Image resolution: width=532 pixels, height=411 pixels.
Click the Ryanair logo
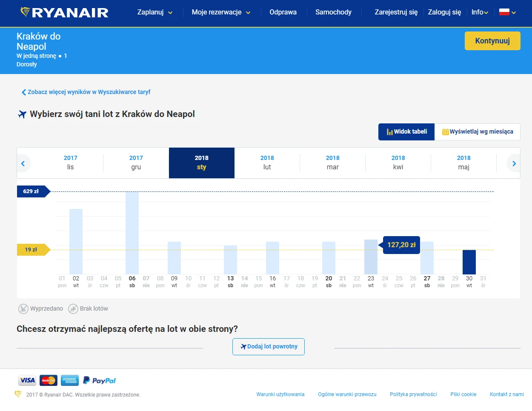pyautogui.click(x=64, y=12)
